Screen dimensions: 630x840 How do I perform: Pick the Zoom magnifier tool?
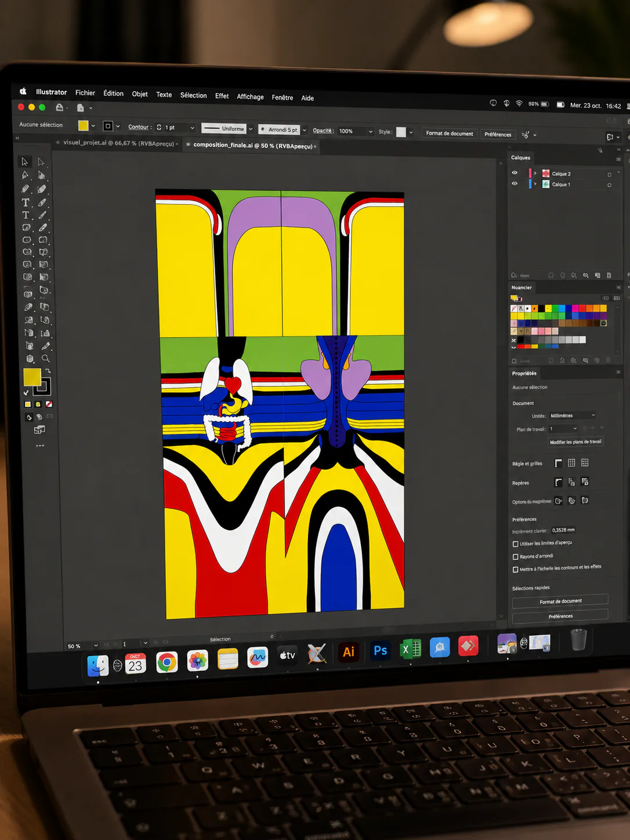46,359
